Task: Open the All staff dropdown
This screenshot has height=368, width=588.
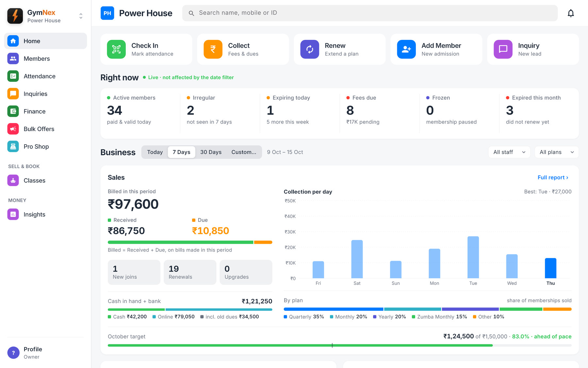Action: point(509,152)
